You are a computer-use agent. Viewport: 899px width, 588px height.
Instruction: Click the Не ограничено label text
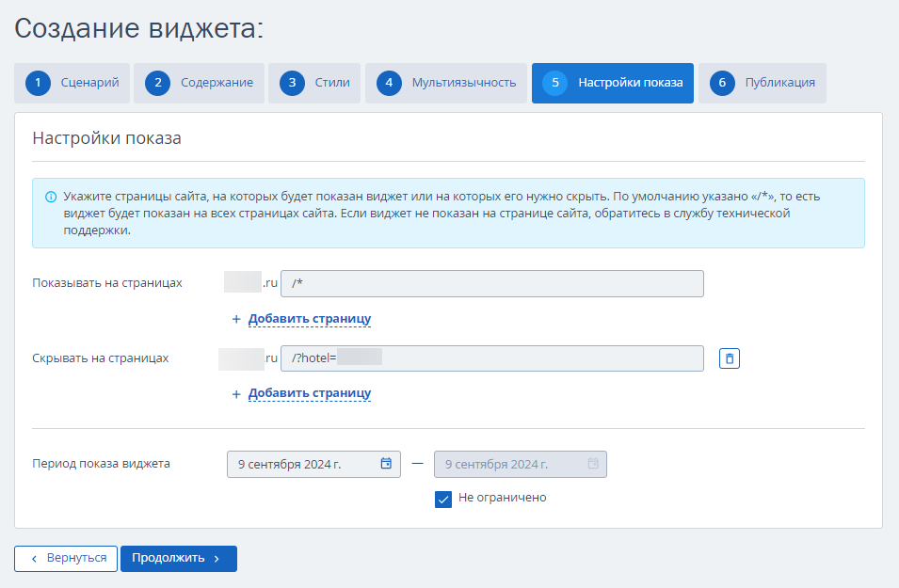click(503, 498)
